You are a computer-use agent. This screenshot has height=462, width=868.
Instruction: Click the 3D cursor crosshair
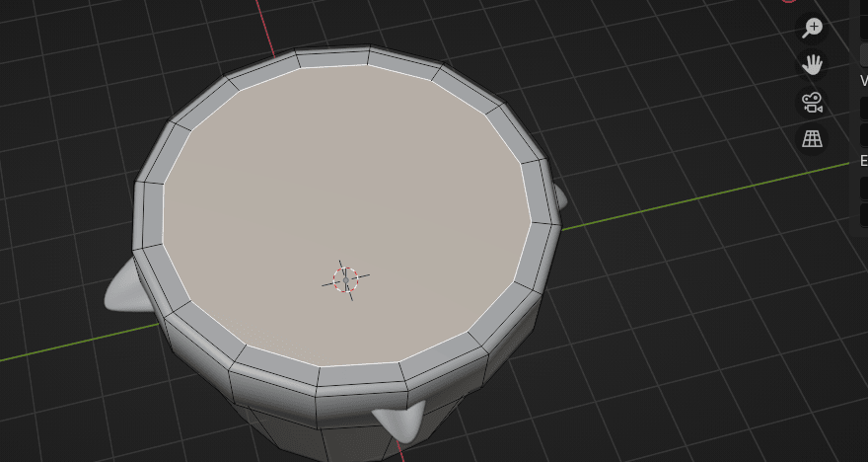pos(346,280)
